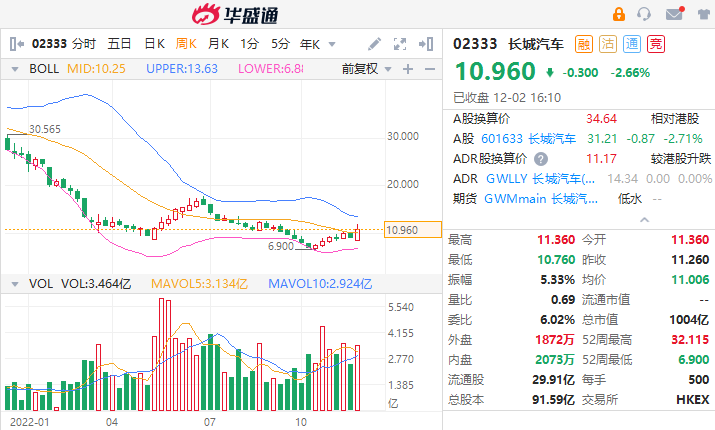This screenshot has height=430, width=715.
Task: Click the 内盘 value 2073万
Action: 555,360
